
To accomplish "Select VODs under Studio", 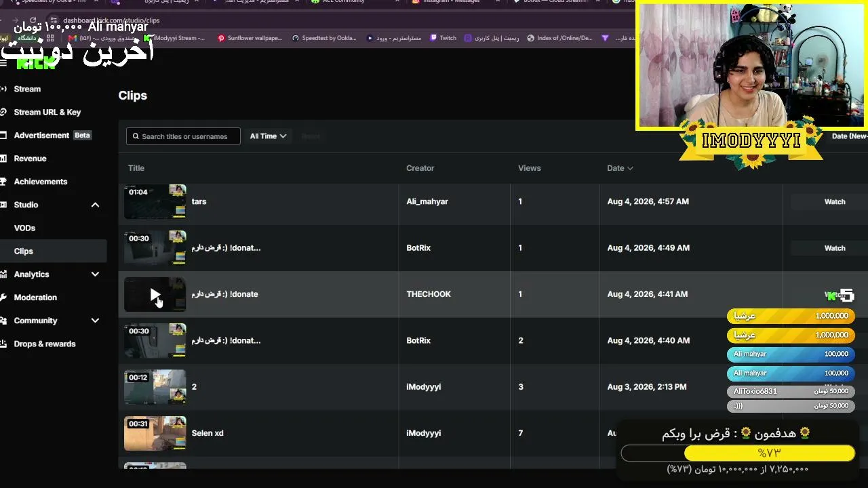I will click(24, 228).
